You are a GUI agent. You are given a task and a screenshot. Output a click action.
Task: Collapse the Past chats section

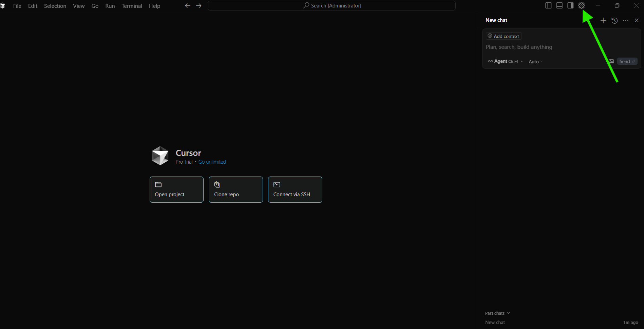coord(497,313)
